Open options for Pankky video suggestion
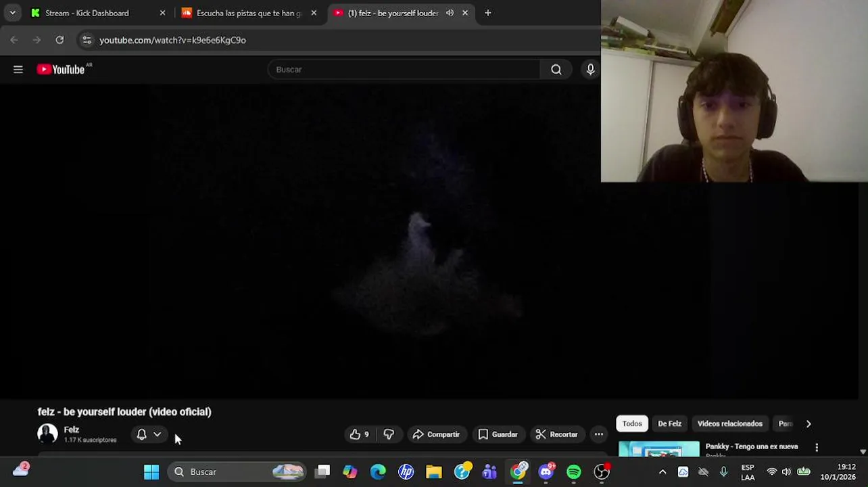The height and width of the screenshot is (487, 868). pos(817,447)
